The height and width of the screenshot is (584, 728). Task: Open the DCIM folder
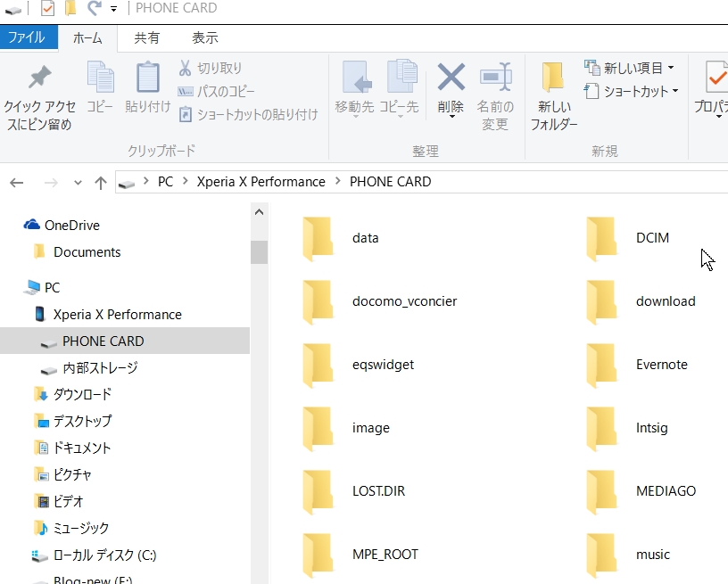602,238
